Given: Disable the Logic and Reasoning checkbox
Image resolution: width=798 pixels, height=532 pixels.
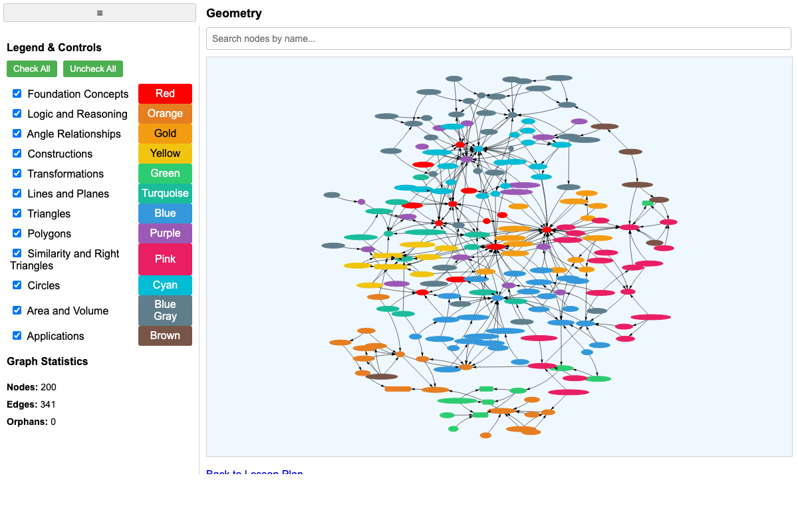Looking at the screenshot, I should 17,113.
